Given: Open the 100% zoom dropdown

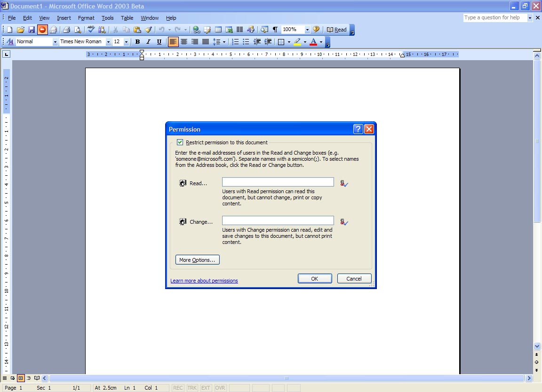Looking at the screenshot, I should [307, 30].
